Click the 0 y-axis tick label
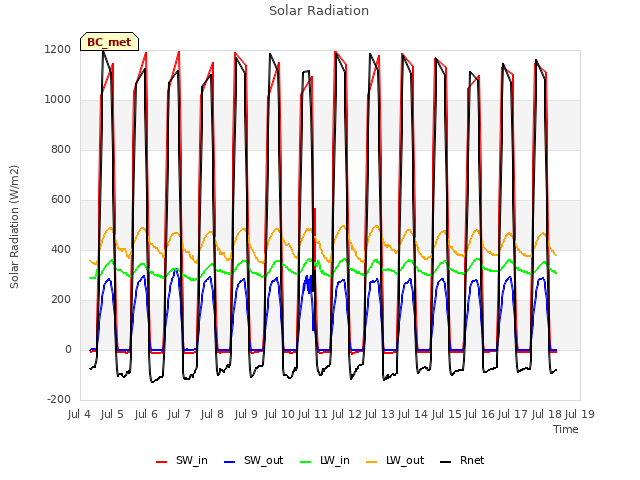Screen dimensions: 640x480 tap(68, 350)
